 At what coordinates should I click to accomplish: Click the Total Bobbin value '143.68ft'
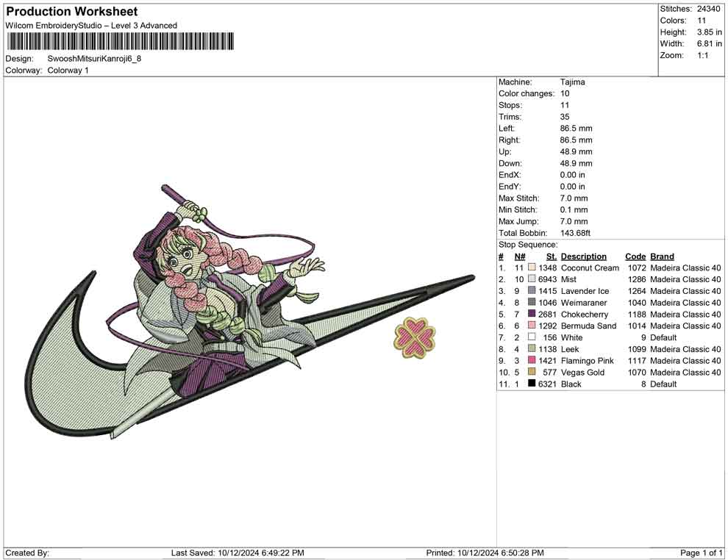pyautogui.click(x=575, y=233)
